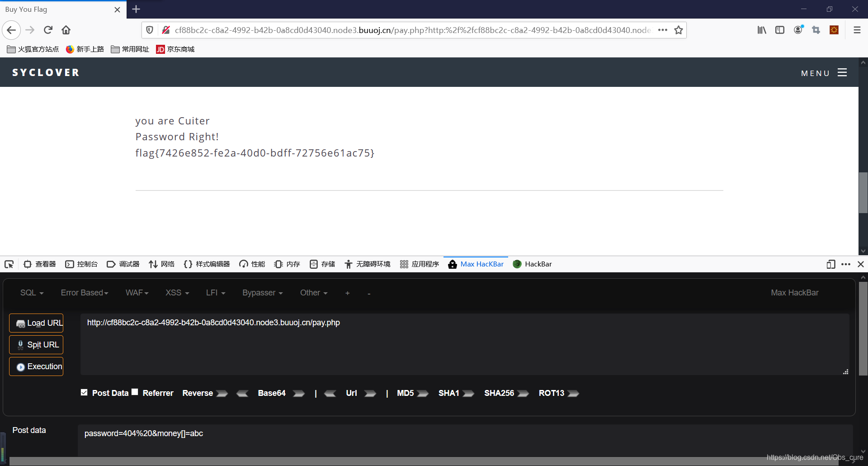
Task: Open the Firefox library icon
Action: click(x=762, y=30)
